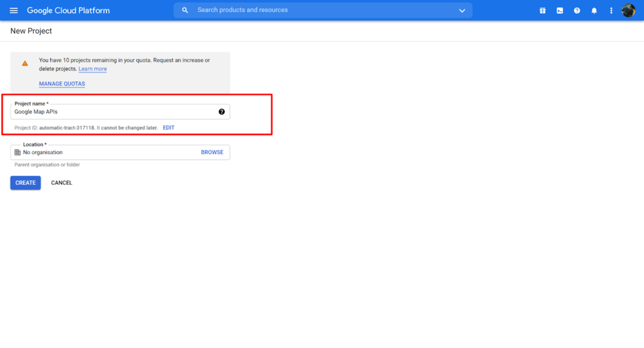Show notifications bell
Viewport: 644px width, 348px height.
click(594, 11)
